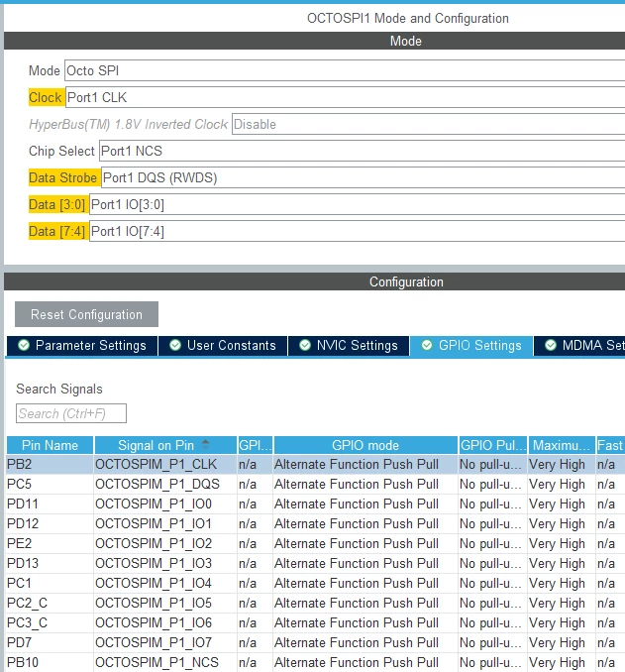Switch to the MDMA Settings tab
The width and height of the screenshot is (625, 672).
(579, 346)
